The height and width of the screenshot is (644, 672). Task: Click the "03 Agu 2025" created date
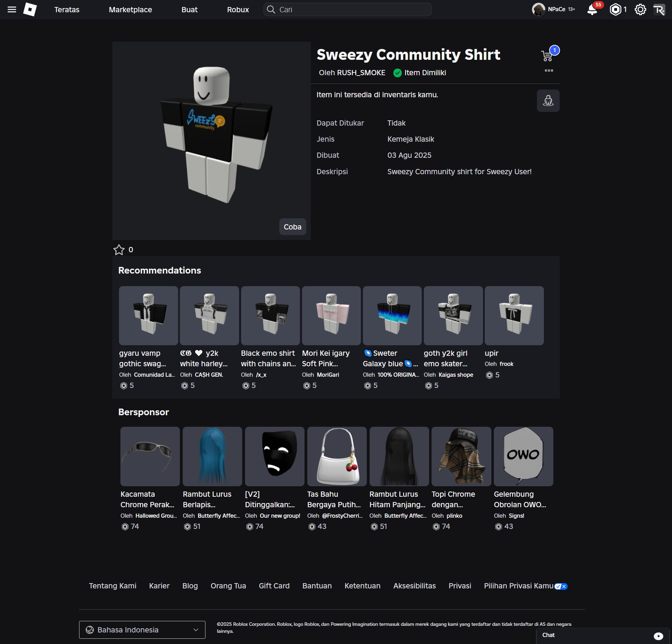coord(409,155)
